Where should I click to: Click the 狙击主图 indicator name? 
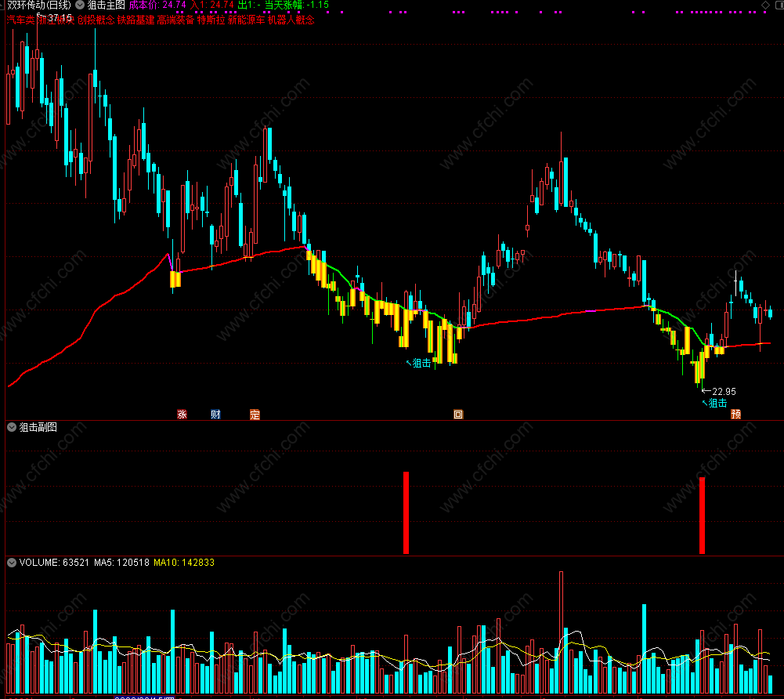[106, 5]
